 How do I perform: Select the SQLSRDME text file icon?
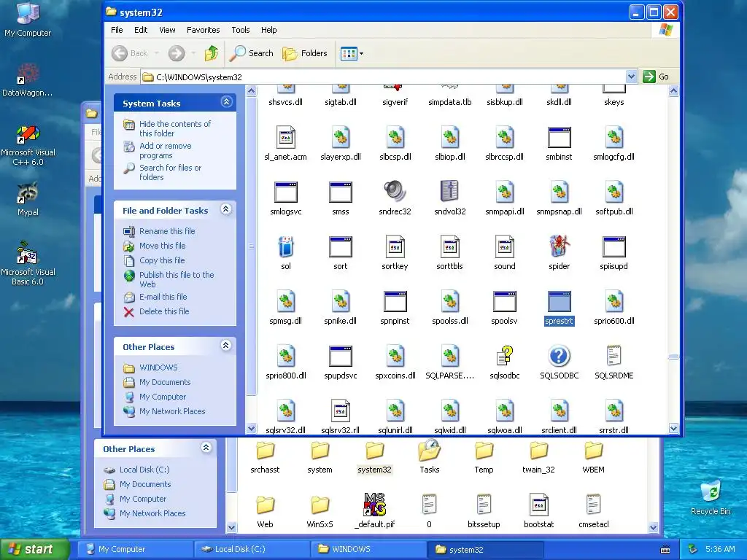pyautogui.click(x=614, y=355)
